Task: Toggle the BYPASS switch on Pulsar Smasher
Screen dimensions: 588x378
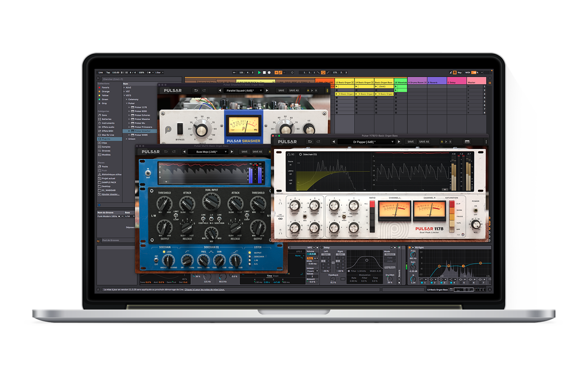Action: 180,129
